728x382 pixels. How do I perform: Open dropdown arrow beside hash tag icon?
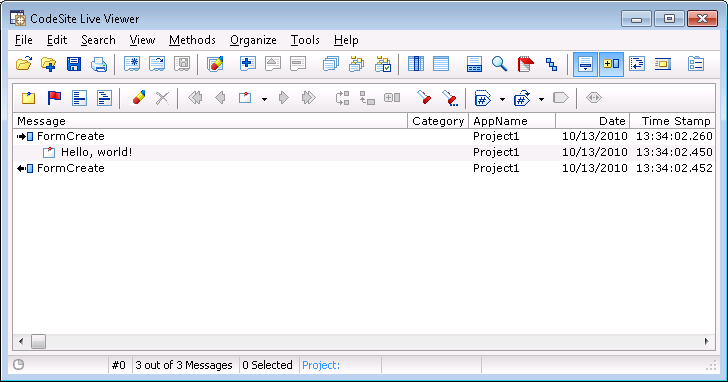[502, 99]
